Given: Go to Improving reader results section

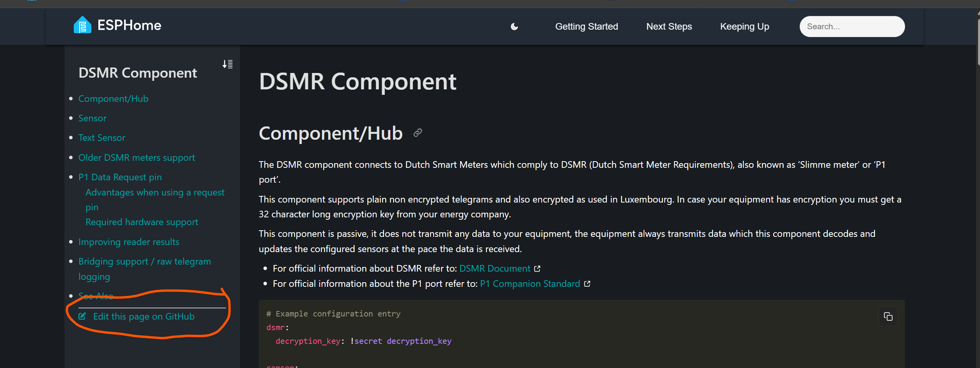Looking at the screenshot, I should tap(129, 242).
